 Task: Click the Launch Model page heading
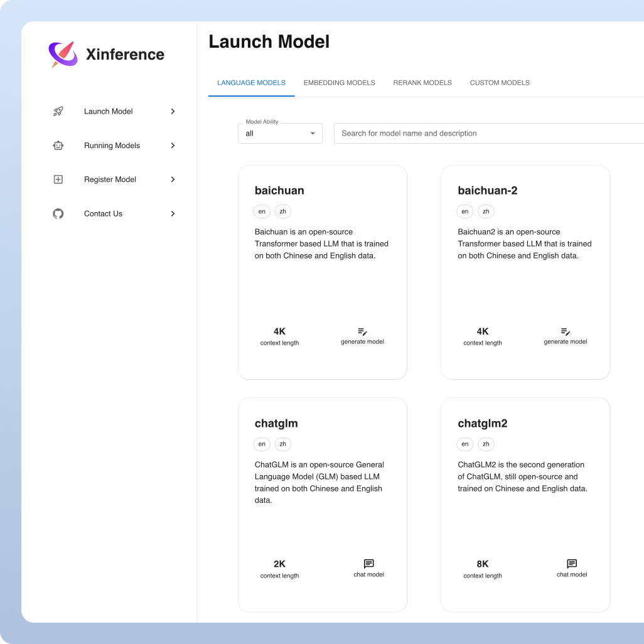click(269, 41)
